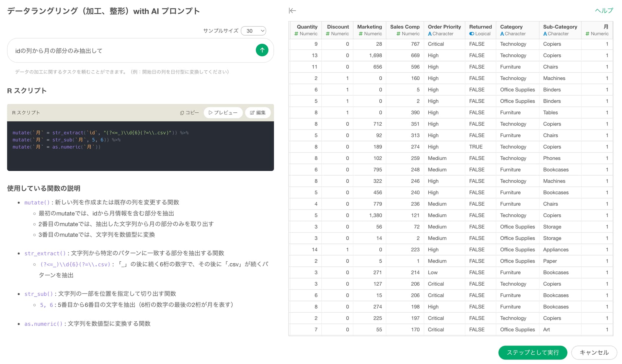Click Quantity column Numeric hash icon
The width and height of the screenshot is (622, 364).
(296, 34)
